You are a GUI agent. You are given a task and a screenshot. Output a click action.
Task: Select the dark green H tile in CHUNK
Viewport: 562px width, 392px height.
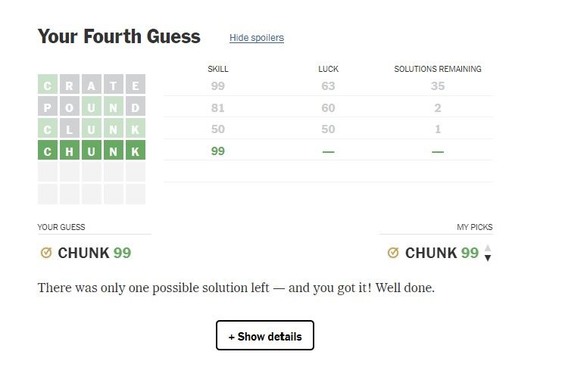tap(70, 151)
